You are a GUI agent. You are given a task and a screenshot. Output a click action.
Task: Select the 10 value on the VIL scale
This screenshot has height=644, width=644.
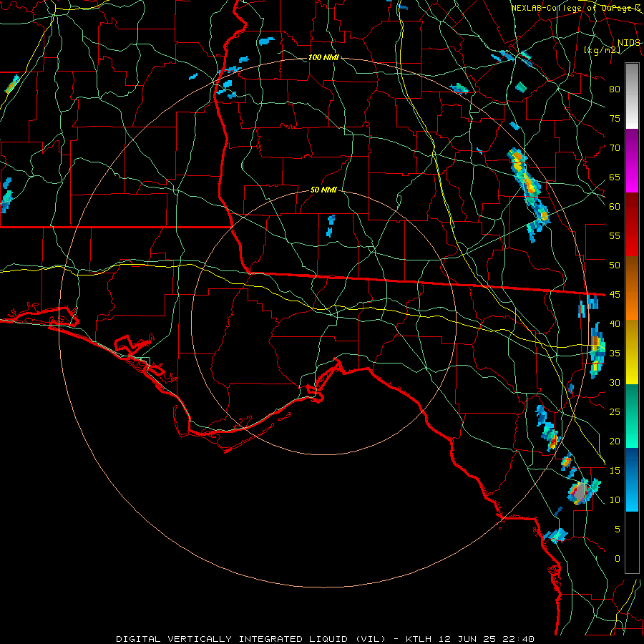(615, 500)
